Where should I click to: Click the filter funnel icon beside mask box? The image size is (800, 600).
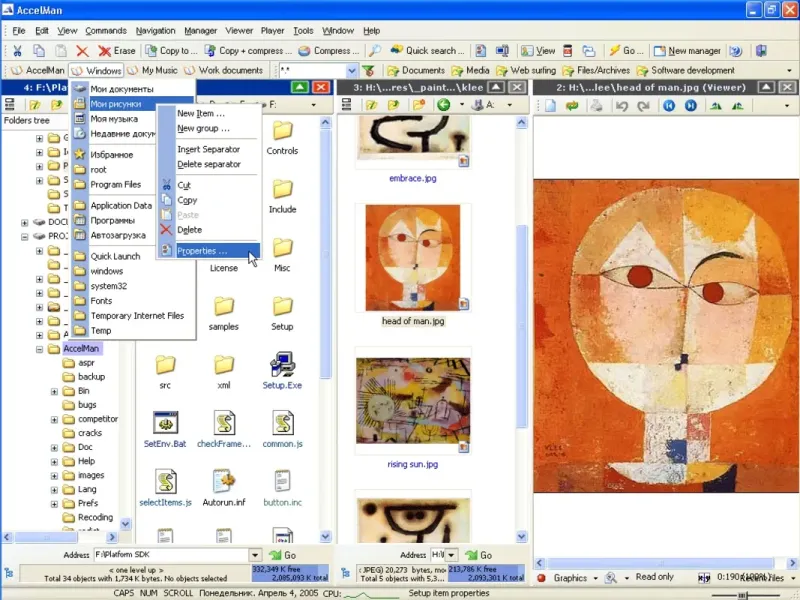(368, 70)
